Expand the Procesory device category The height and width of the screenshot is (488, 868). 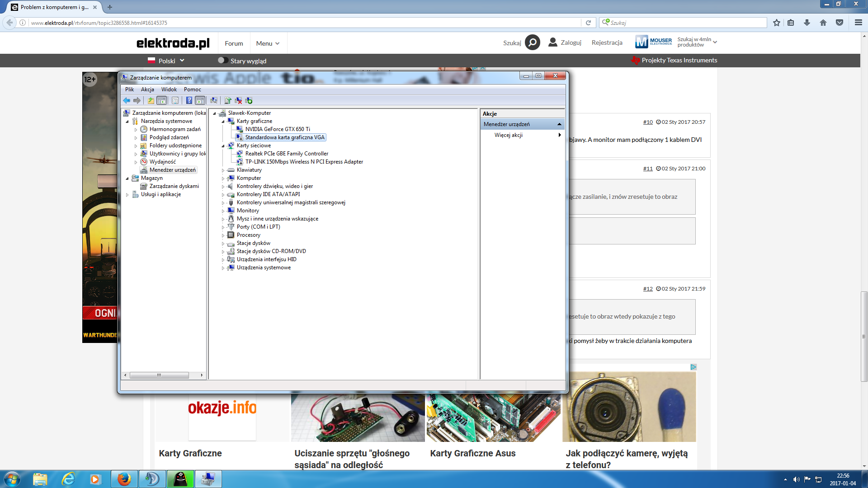tap(223, 235)
